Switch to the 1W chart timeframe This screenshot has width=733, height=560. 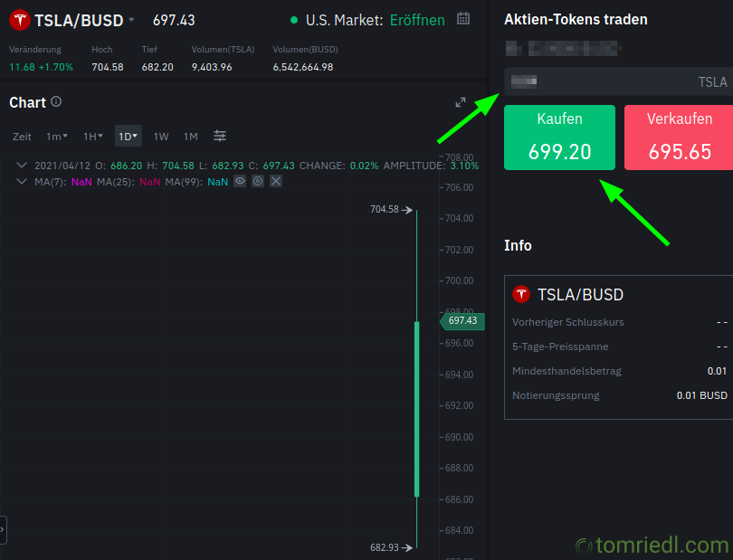pos(160,136)
